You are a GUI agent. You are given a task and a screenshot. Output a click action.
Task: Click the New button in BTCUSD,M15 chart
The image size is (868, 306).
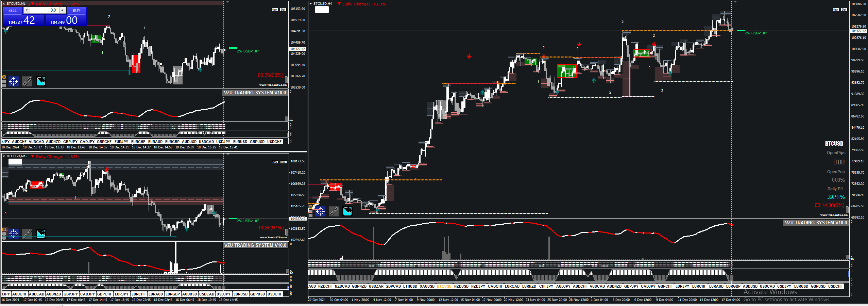click(275, 162)
